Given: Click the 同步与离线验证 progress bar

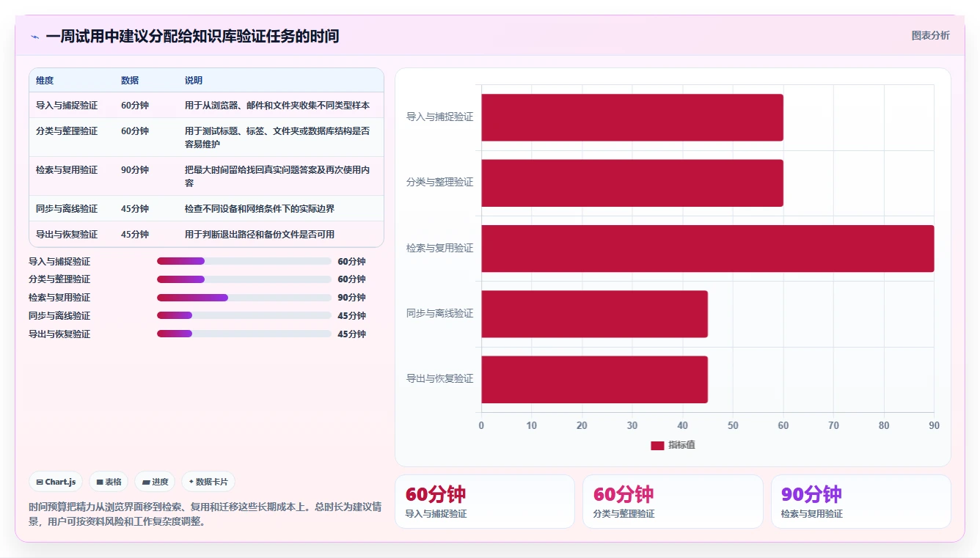Looking at the screenshot, I should tap(244, 316).
